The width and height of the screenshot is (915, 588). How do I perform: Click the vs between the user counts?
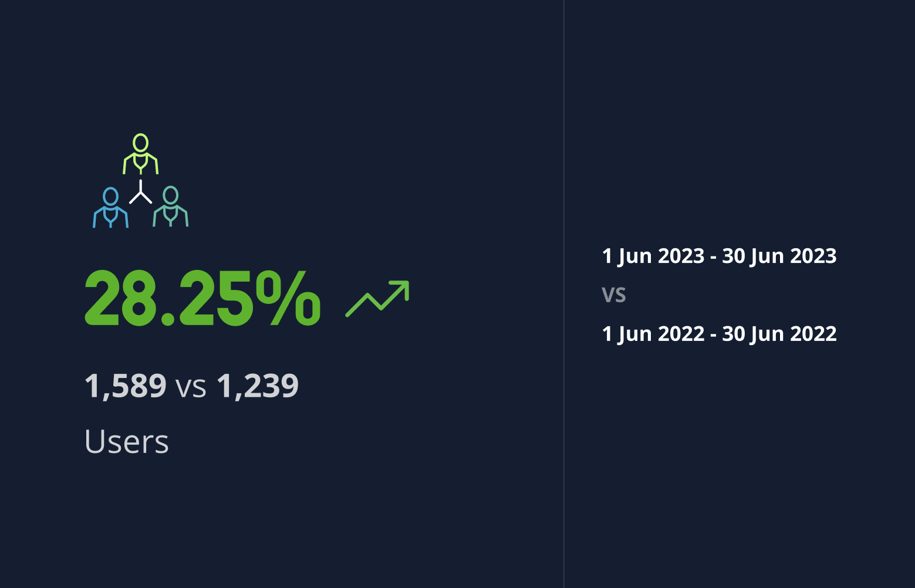(191, 387)
